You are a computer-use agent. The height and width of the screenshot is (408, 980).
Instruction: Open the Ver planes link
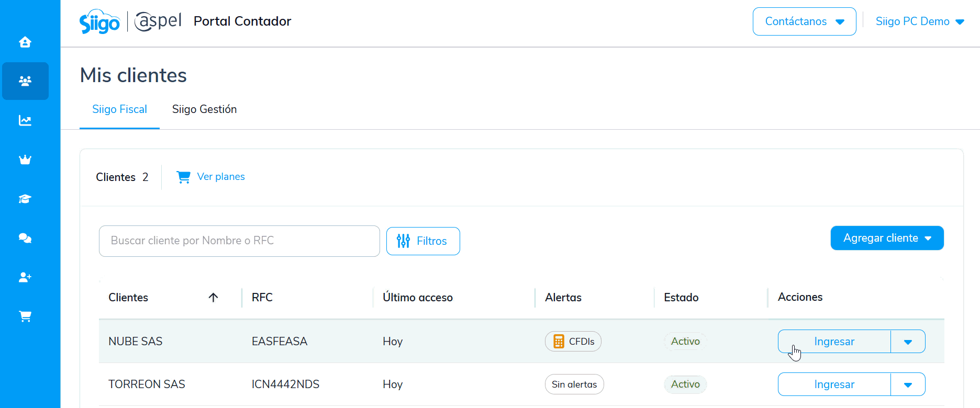[x=220, y=177]
